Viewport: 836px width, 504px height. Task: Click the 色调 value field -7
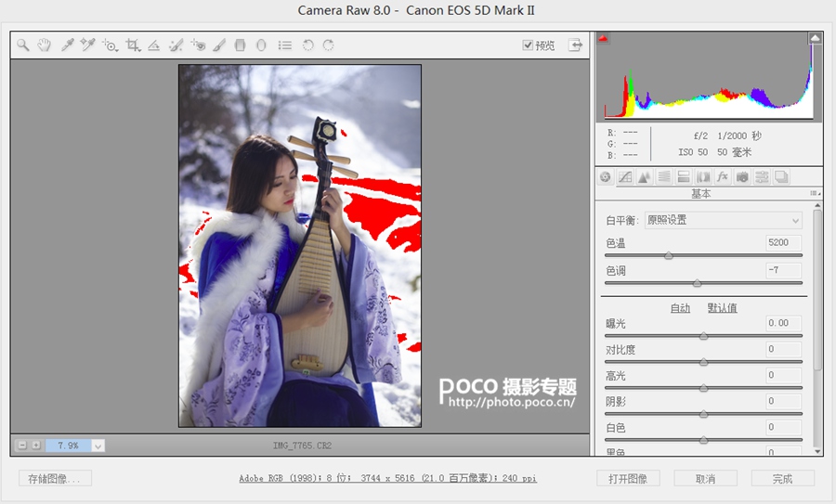pyautogui.click(x=783, y=270)
